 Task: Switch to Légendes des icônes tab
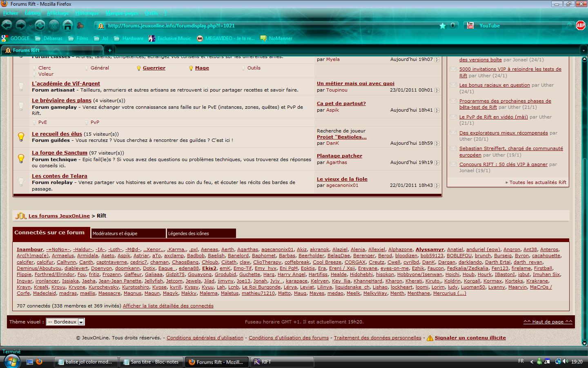click(x=201, y=233)
